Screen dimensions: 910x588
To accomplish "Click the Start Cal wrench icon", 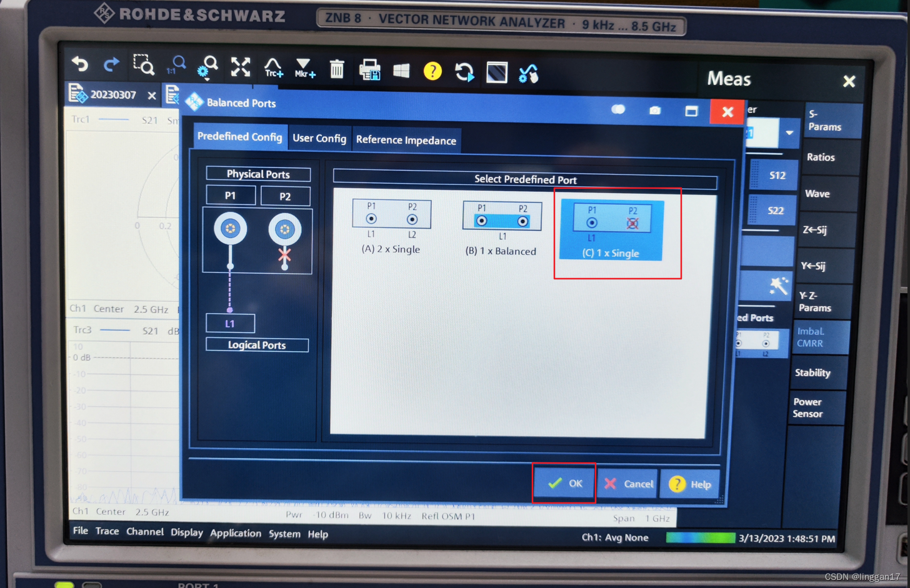I will [529, 74].
